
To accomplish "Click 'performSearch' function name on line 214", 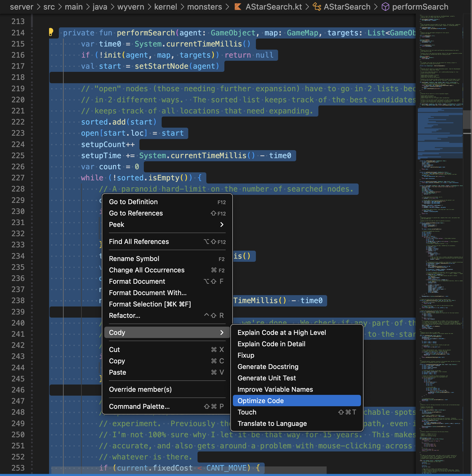I will (x=146, y=33).
